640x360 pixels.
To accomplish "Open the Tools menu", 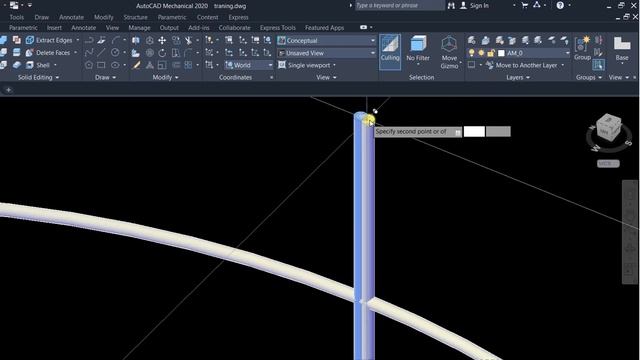I will [16, 17].
